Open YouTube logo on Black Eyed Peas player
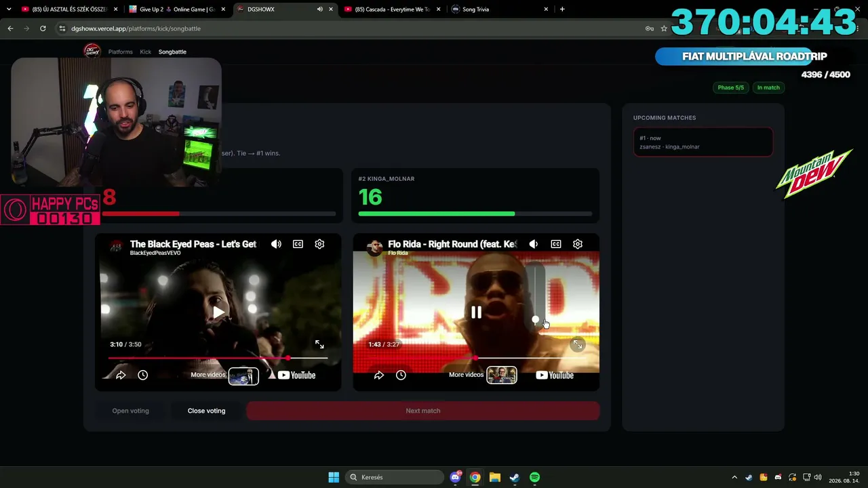Screen dimensions: 868x488 [x=296, y=375]
